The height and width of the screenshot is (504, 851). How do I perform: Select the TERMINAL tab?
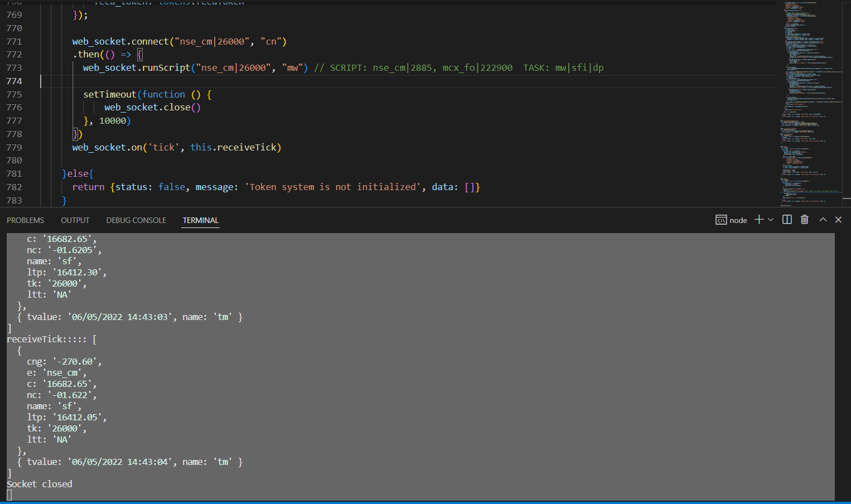(201, 220)
